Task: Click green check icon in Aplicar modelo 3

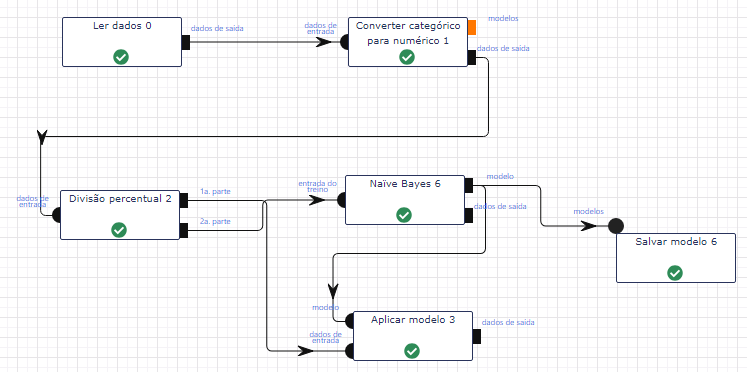Action: 412,352
